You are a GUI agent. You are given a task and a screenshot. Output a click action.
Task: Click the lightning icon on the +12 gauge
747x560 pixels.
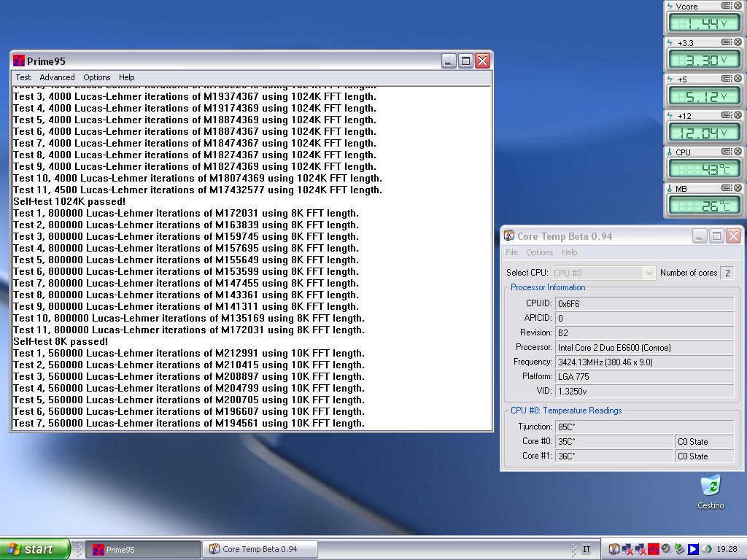[x=670, y=116]
